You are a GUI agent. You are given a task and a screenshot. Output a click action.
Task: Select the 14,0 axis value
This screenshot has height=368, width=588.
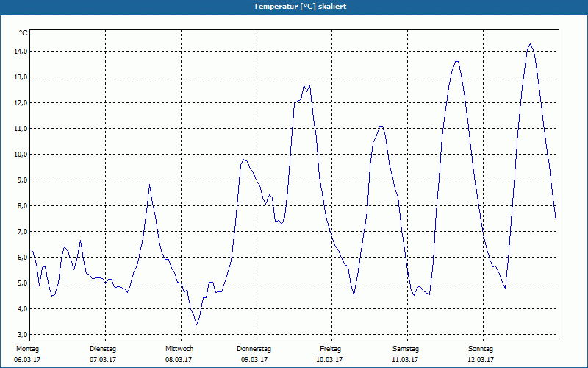click(x=21, y=52)
